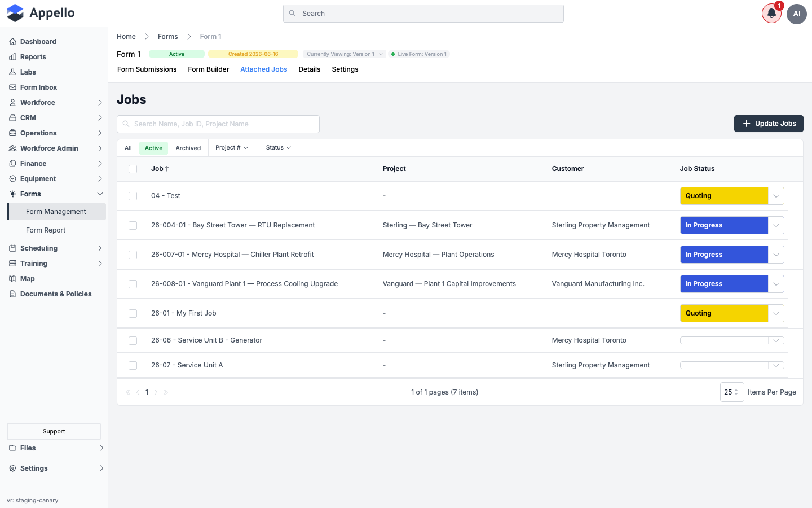The height and width of the screenshot is (508, 812).
Task: Open status dropdown arrow for Bay Street Tower job
Action: click(x=776, y=225)
